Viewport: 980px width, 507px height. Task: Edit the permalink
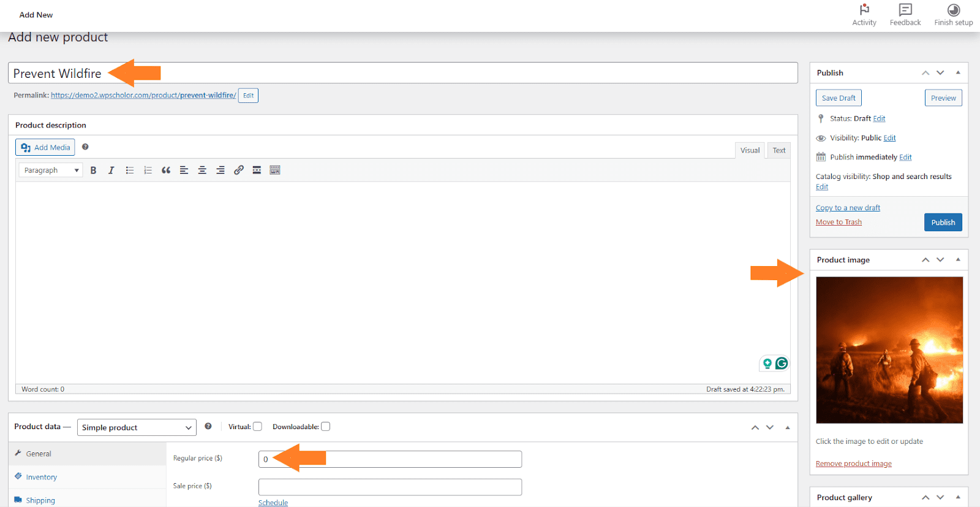pyautogui.click(x=248, y=96)
